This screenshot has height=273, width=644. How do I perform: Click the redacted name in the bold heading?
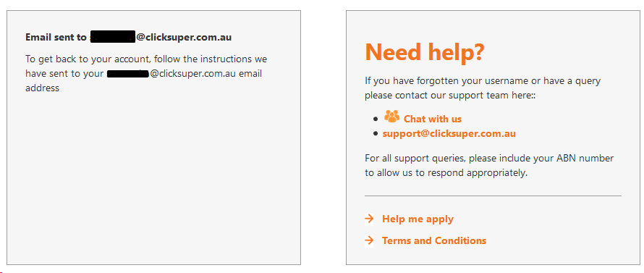tap(113, 37)
